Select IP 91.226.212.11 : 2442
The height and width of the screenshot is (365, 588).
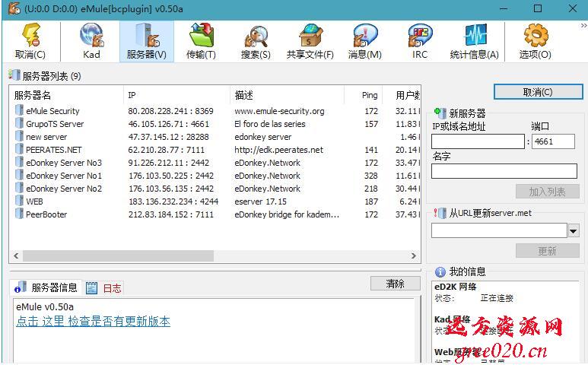point(168,163)
